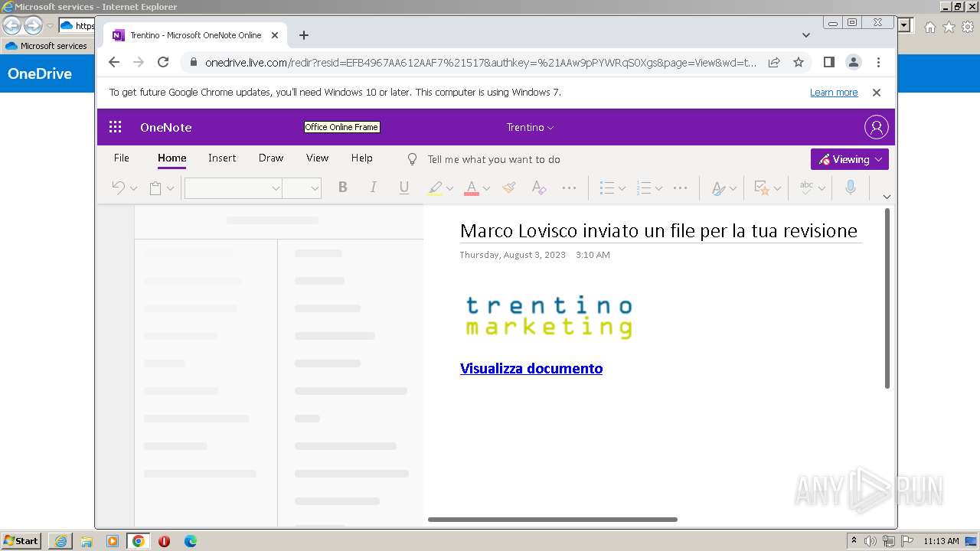The height and width of the screenshot is (551, 980).
Task: Open the File menu
Action: 122,158
